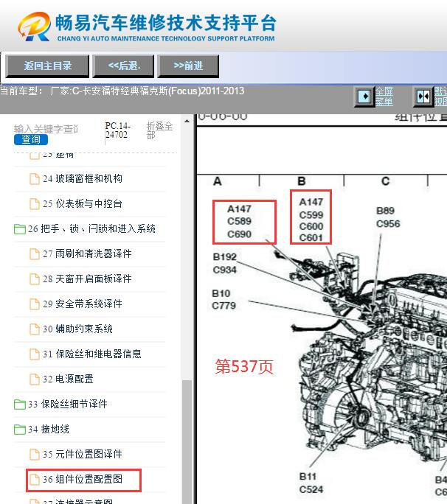Open 30 辅助约束系统 entry
The image size is (447, 504).
point(77,329)
